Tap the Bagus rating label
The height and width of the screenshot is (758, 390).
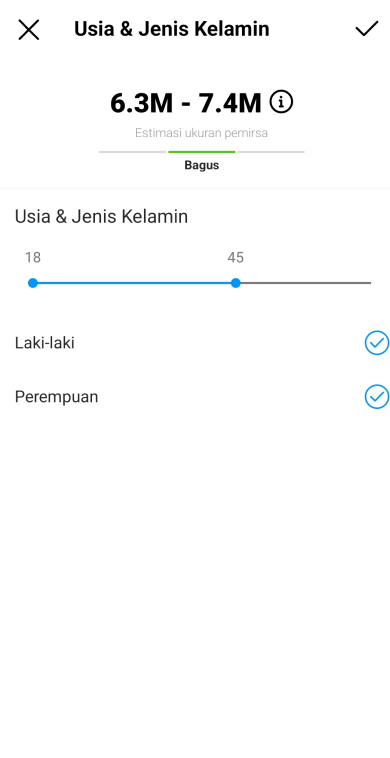point(202,165)
